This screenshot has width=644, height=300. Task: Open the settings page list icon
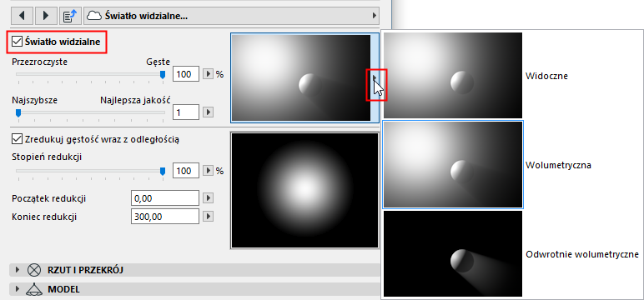[x=70, y=16]
